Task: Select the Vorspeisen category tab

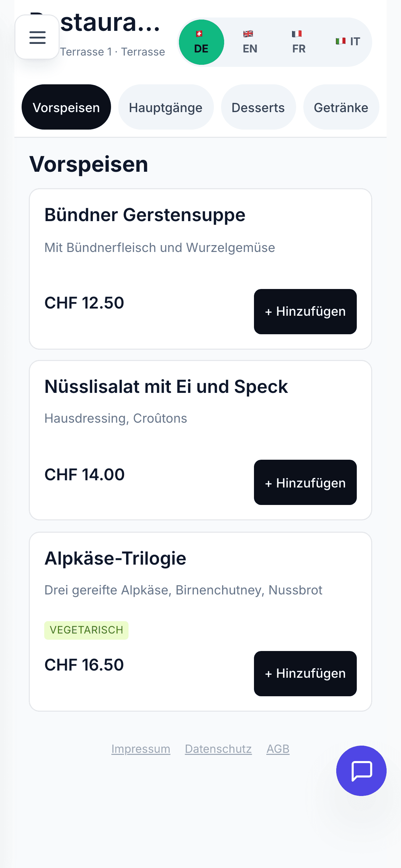Action: [x=66, y=107]
